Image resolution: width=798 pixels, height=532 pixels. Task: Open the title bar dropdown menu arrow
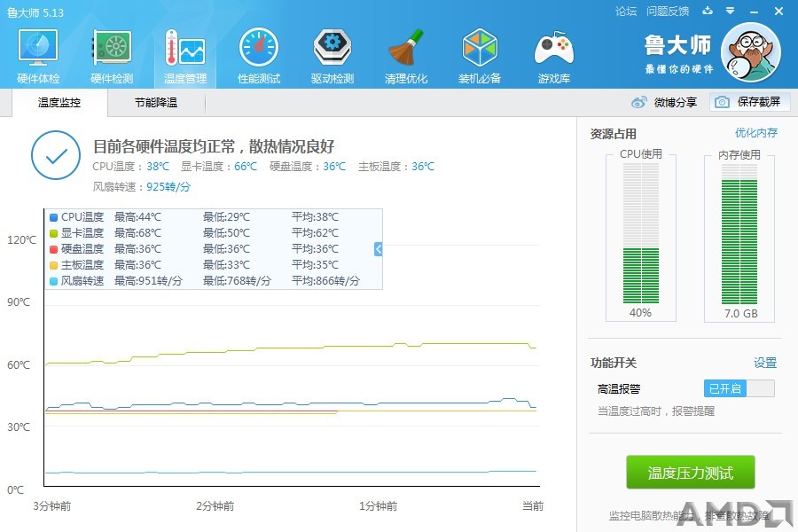(730, 11)
